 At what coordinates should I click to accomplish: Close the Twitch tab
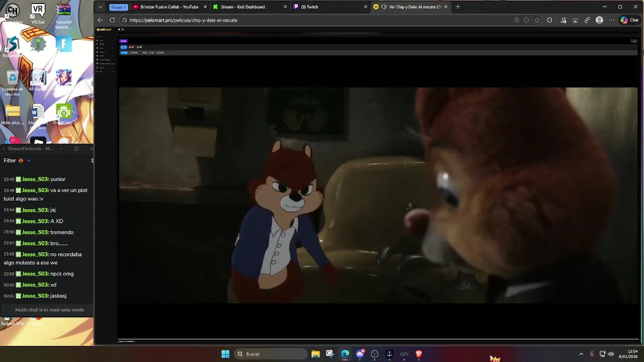click(366, 7)
